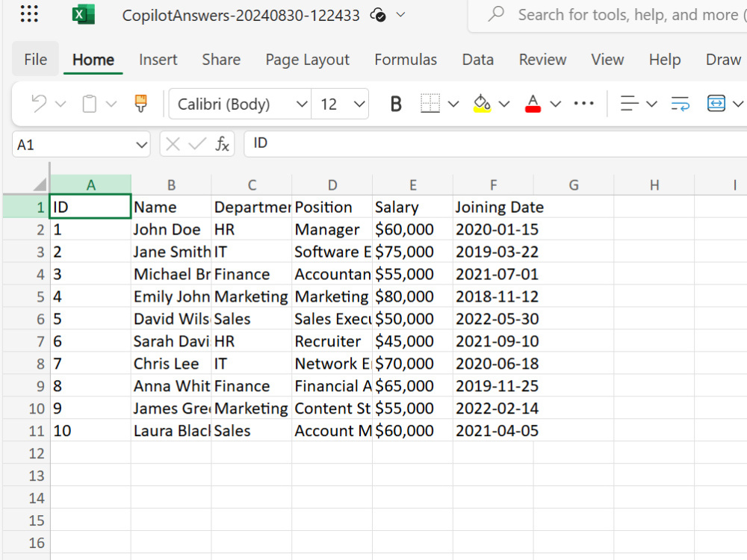Select cell with date 2022-02-14
Screen dimensions: 747x560
point(493,408)
